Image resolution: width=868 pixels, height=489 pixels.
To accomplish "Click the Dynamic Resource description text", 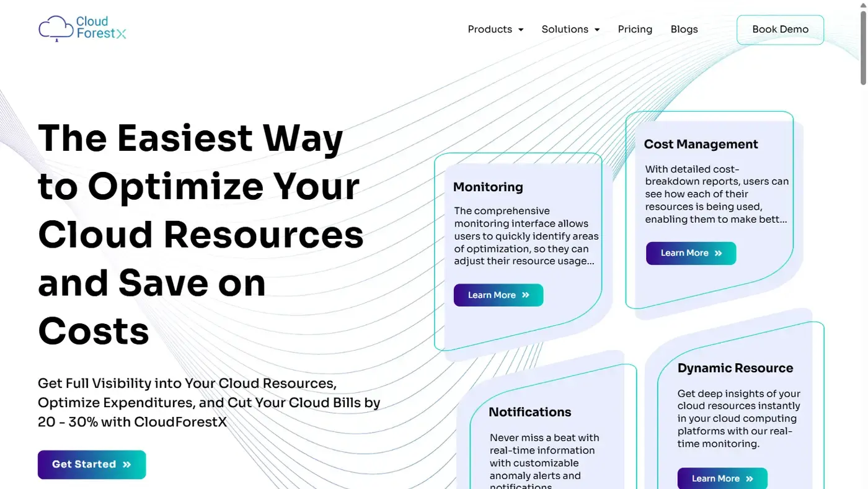I will pyautogui.click(x=738, y=418).
